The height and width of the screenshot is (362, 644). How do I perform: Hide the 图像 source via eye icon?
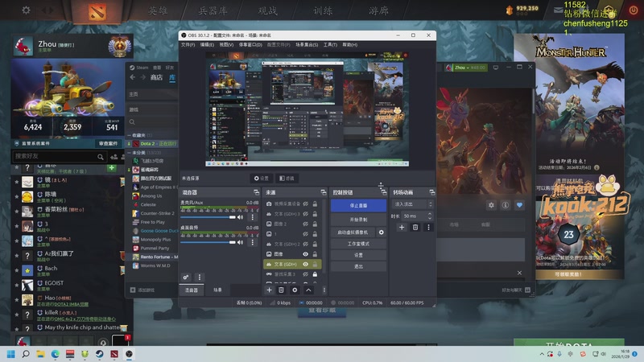(x=306, y=254)
